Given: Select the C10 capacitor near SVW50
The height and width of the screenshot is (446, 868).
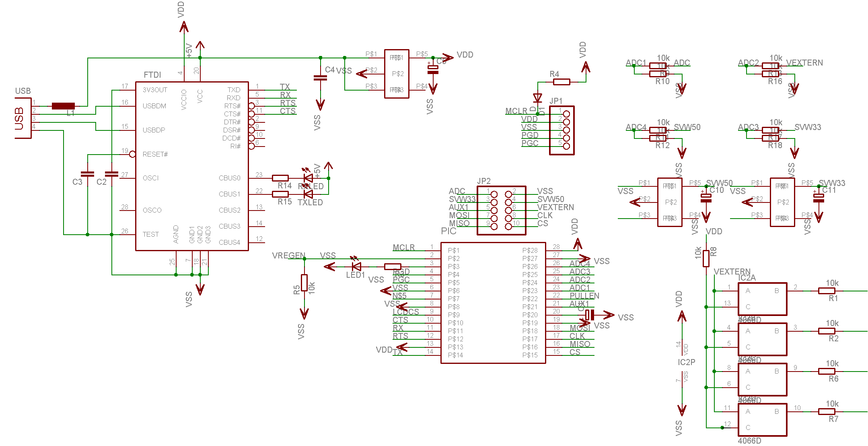Looking at the screenshot, I should (x=706, y=197).
